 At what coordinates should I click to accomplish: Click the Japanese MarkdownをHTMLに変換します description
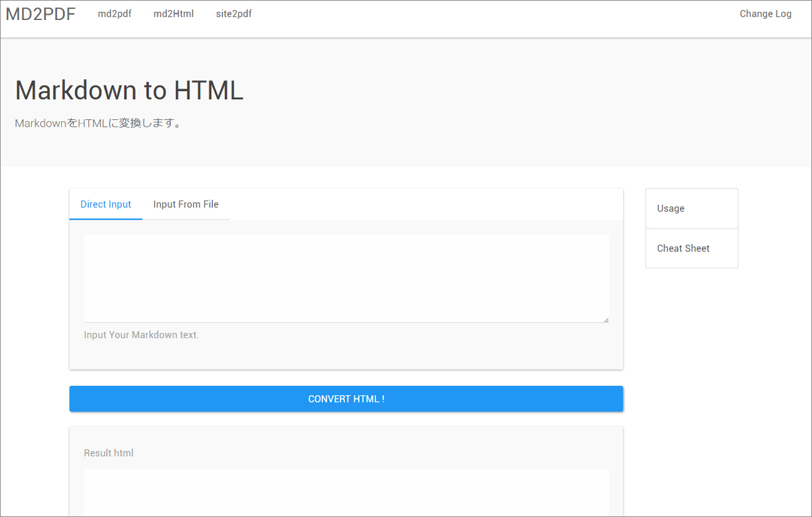[98, 124]
